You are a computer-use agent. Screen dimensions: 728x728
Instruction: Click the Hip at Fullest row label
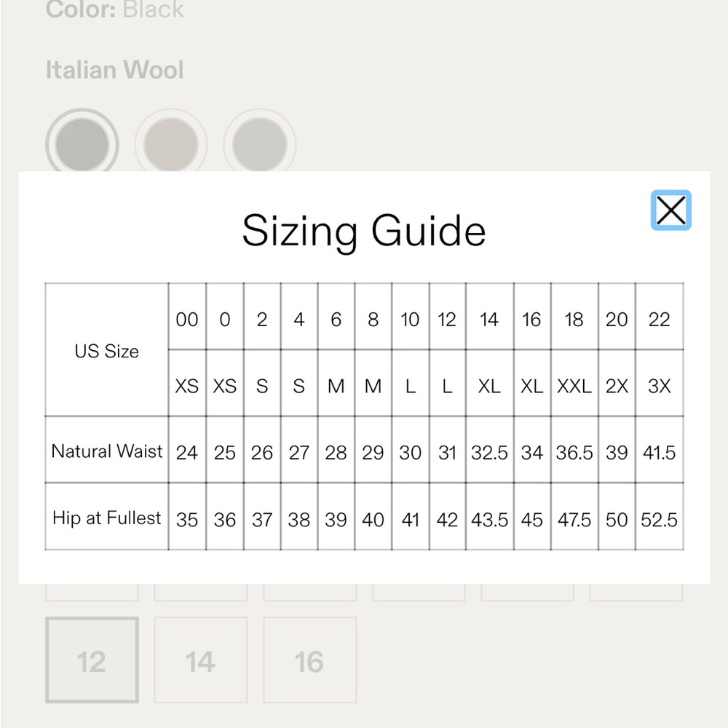(107, 517)
